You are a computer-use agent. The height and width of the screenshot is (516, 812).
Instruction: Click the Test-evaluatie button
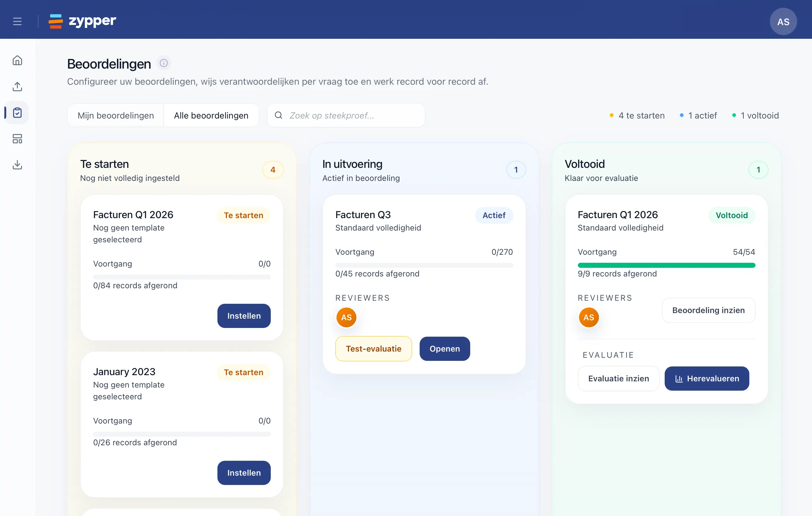pyautogui.click(x=373, y=348)
